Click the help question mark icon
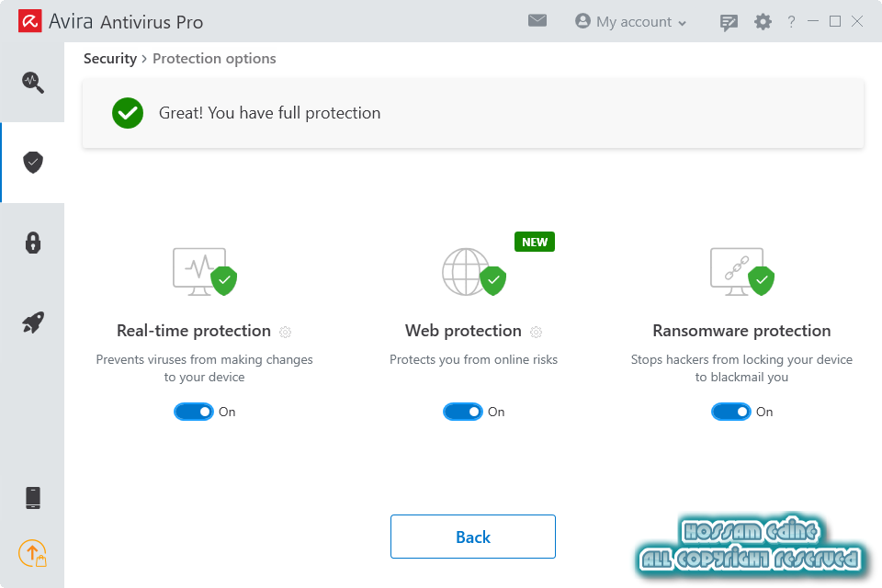Screen dimensions: 882x588 pos(791,22)
